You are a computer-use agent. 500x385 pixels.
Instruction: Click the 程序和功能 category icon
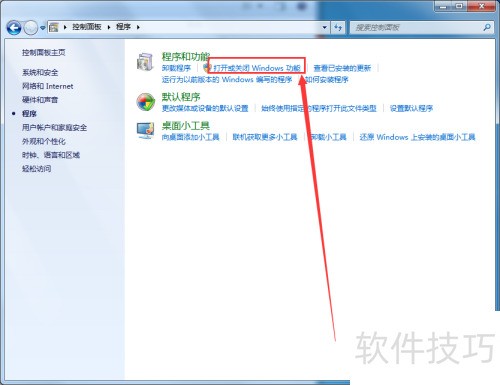tap(145, 62)
